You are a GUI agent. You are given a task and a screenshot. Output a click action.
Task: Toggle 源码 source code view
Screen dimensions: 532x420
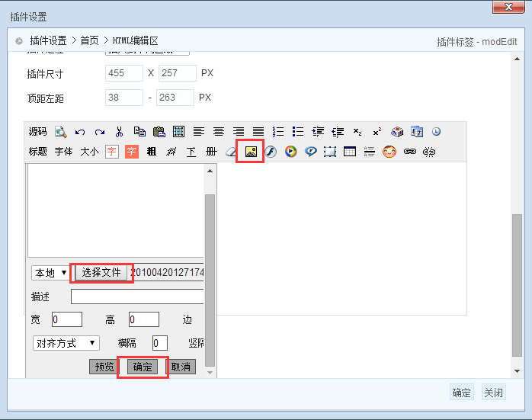pyautogui.click(x=38, y=131)
